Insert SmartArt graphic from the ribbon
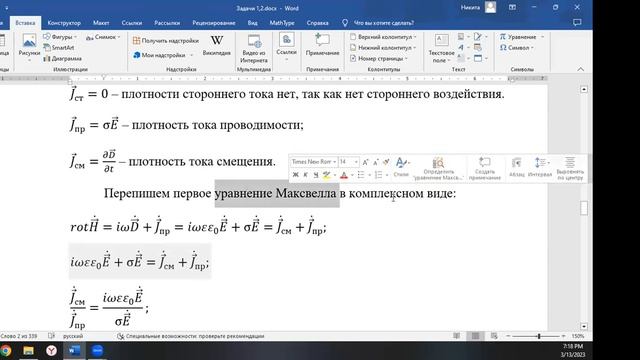Image resolution: width=640 pixels, height=360 pixels. [59, 48]
